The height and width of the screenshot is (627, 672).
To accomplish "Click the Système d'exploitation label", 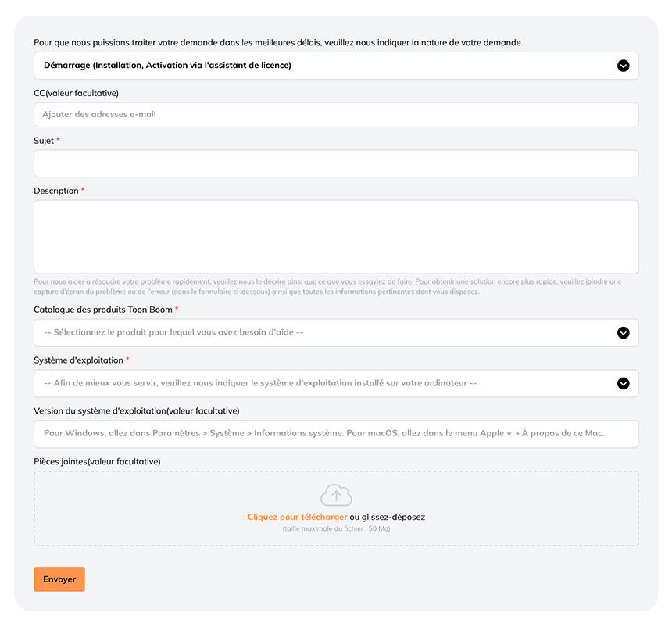I will pos(78,360).
